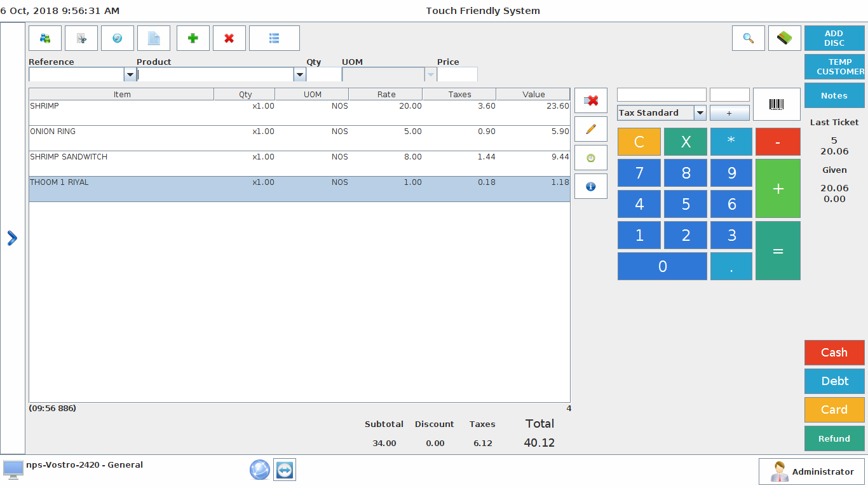Viewport: 868px width, 488px height.
Task: Click into the Price input field
Action: point(457,75)
